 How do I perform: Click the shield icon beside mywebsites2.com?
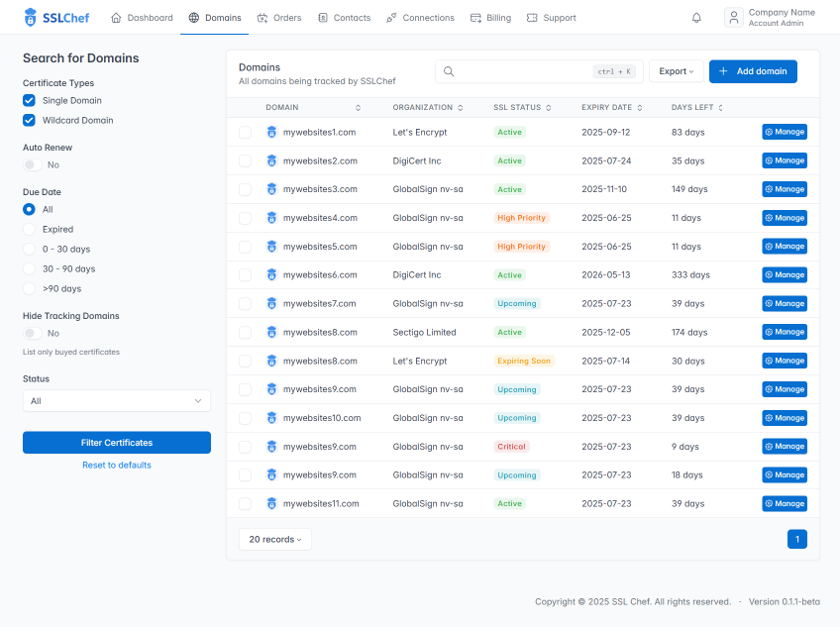coord(271,160)
